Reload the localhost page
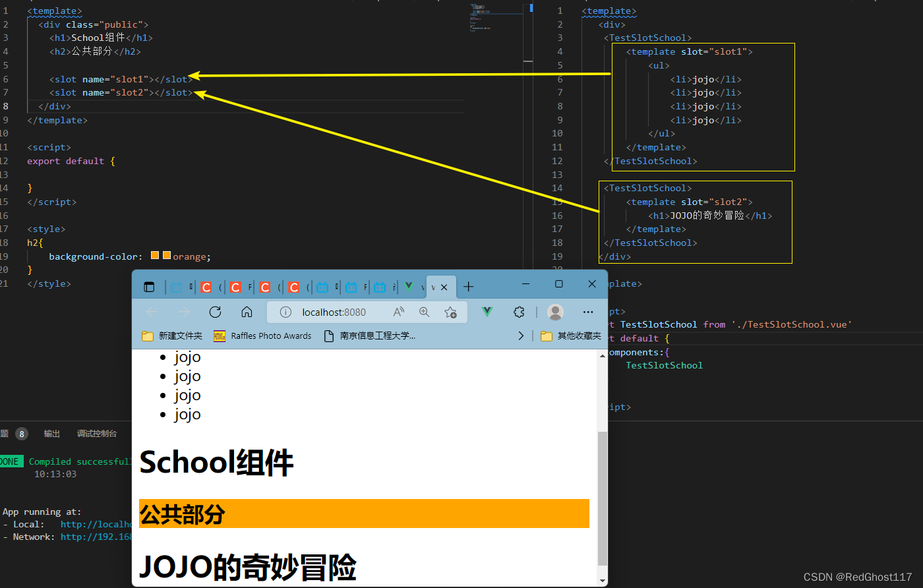The image size is (923, 588). tap(215, 312)
